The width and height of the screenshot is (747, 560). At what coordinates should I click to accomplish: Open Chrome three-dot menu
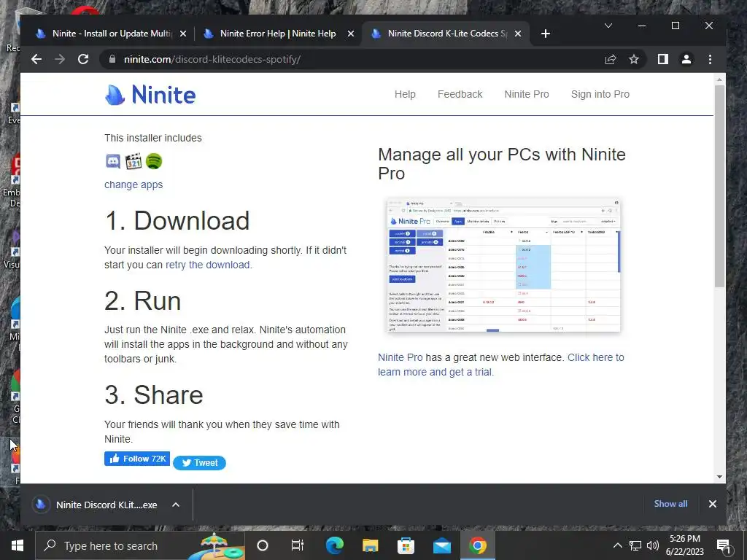point(710,59)
